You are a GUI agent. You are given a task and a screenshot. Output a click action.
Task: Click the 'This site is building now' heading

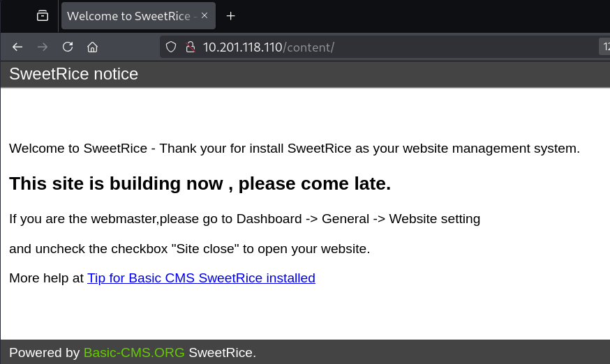[200, 183]
